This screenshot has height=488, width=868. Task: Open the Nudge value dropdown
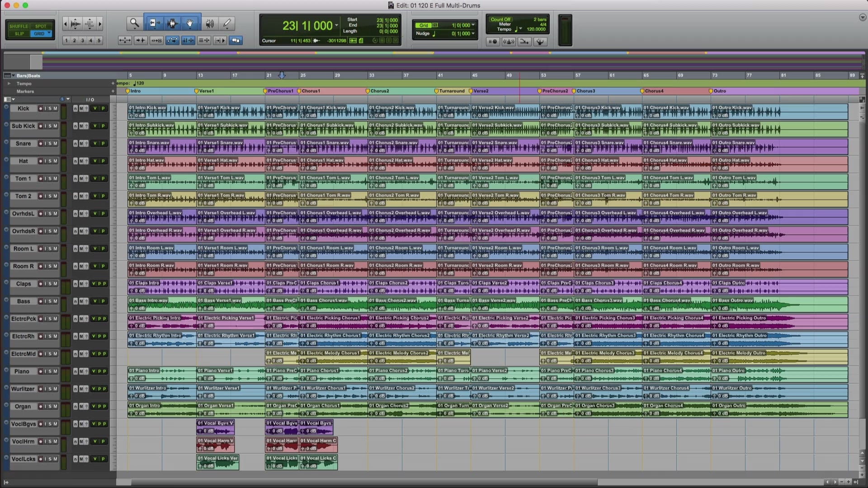pos(473,33)
